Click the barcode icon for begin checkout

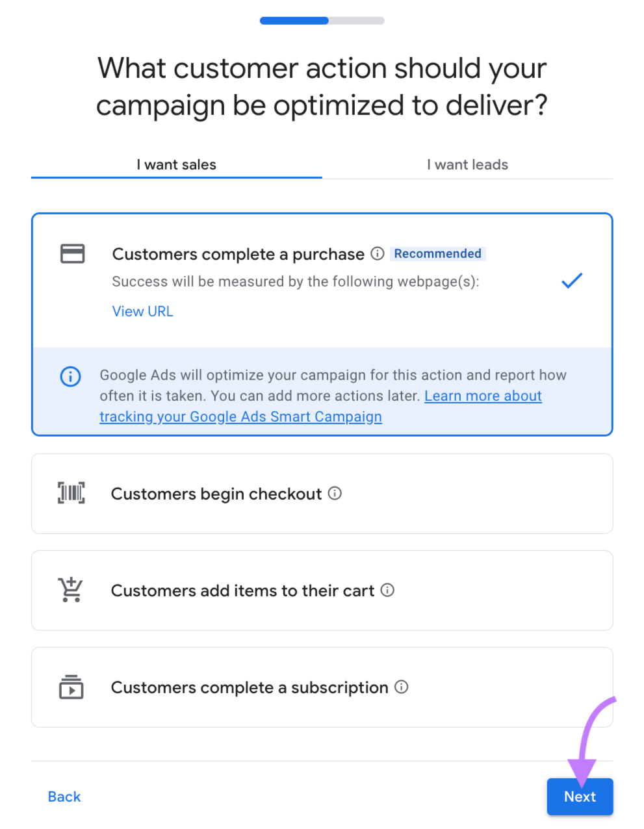71,493
